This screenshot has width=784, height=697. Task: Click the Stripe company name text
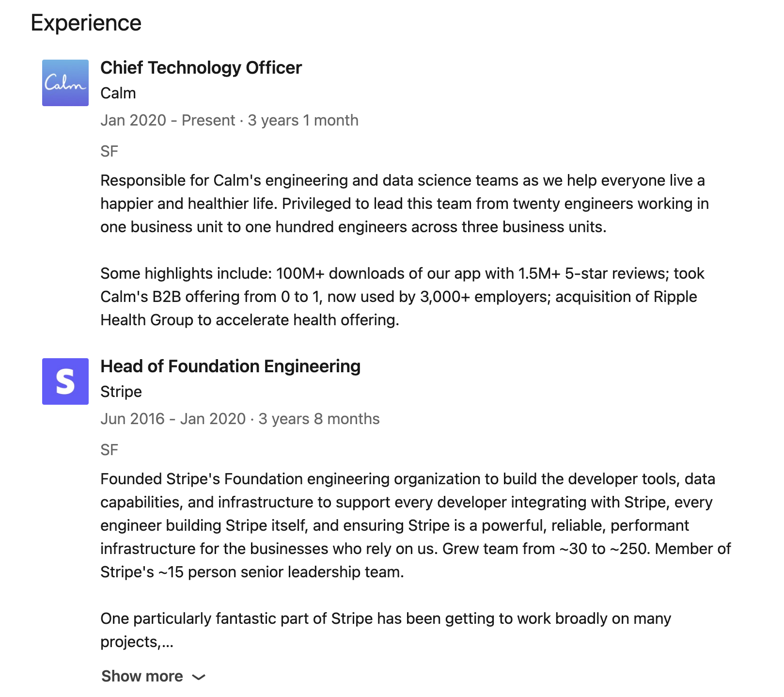[x=121, y=392]
